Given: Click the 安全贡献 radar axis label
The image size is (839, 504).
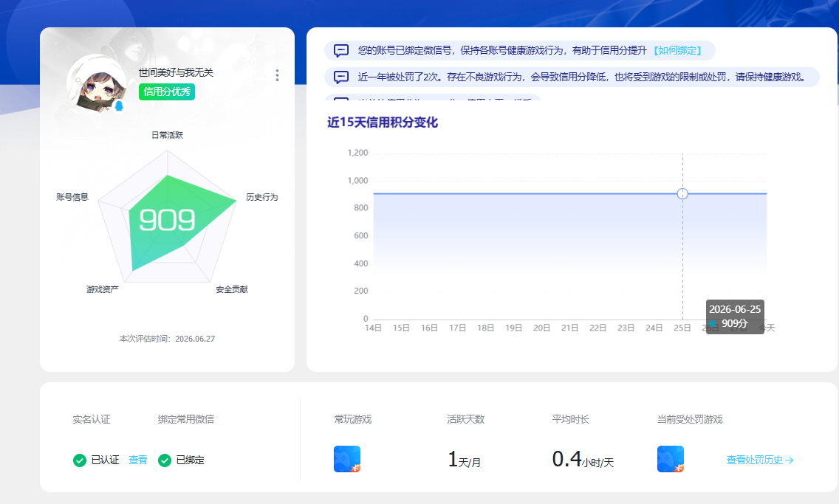Looking at the screenshot, I should click(x=232, y=289).
